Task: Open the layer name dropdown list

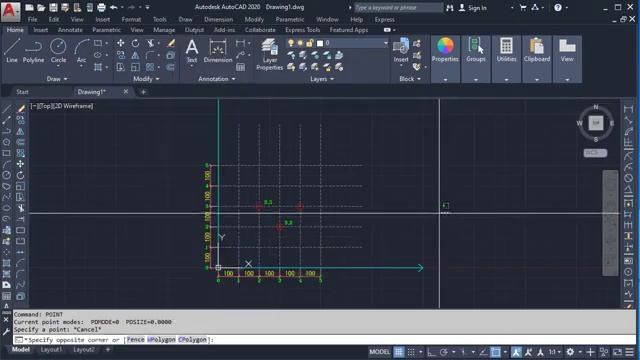Action: click(386, 43)
